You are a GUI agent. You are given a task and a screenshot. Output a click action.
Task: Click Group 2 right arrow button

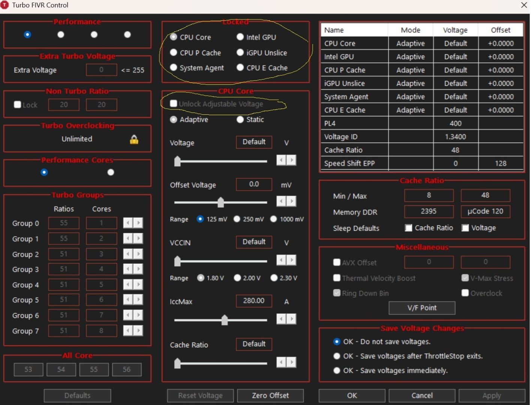(x=138, y=254)
